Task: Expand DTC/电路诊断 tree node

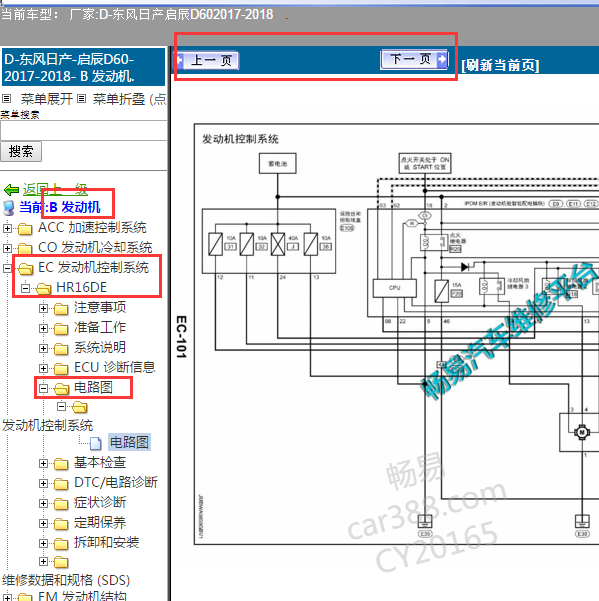Action: click(43, 483)
